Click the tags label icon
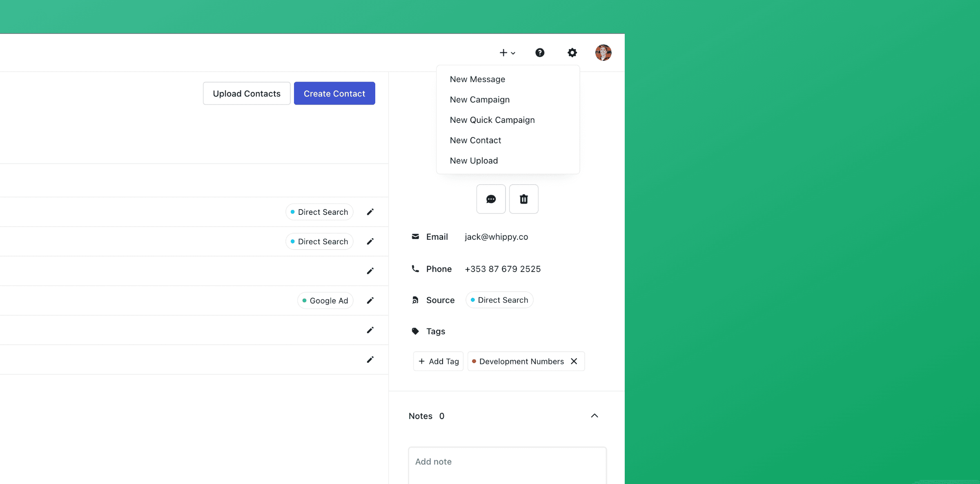Image resolution: width=980 pixels, height=484 pixels. (x=415, y=331)
